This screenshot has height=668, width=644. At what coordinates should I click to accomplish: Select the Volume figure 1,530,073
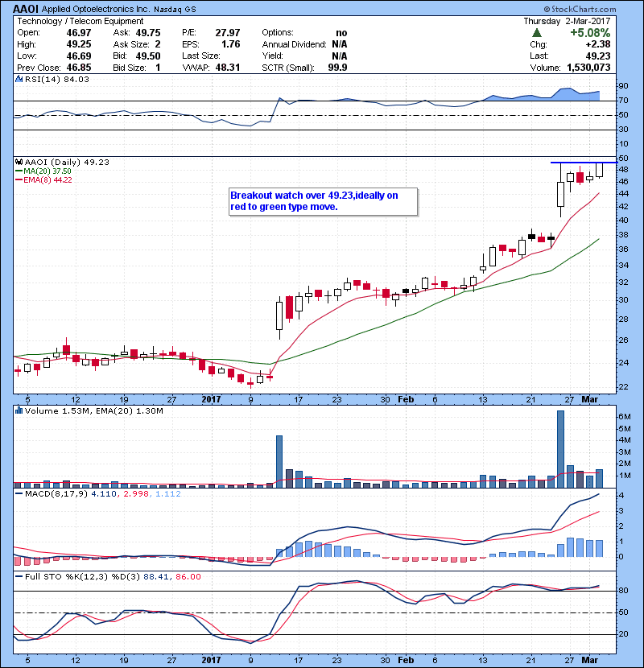588,68
